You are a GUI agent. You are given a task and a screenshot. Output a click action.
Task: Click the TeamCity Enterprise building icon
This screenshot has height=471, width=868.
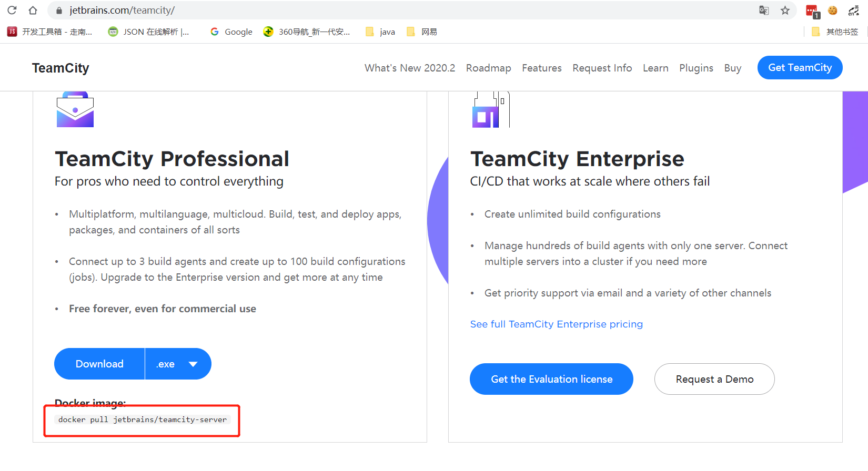click(491, 109)
